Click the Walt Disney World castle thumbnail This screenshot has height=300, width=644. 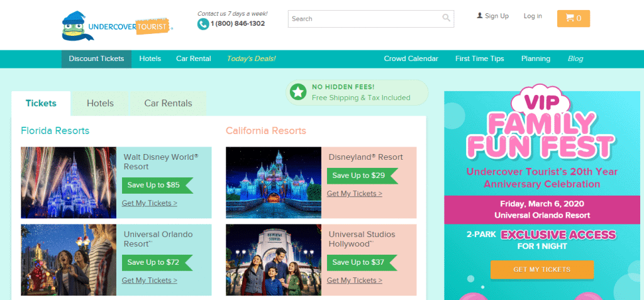coord(69,182)
